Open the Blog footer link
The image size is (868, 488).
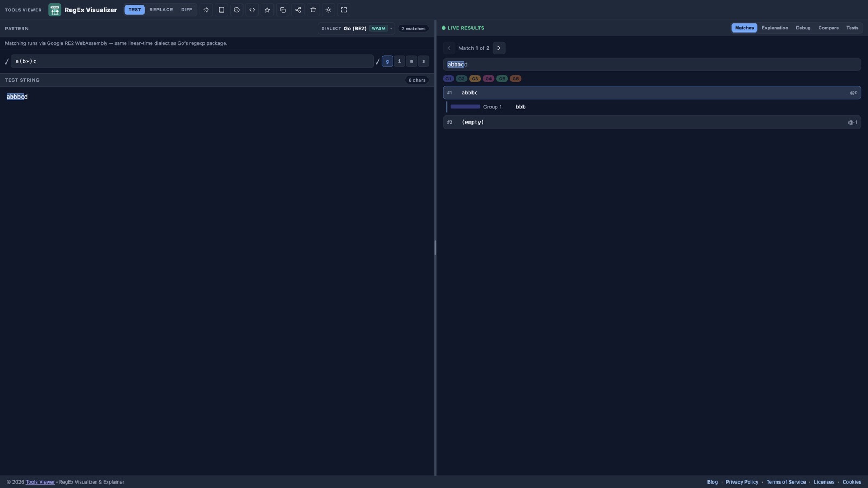[712, 482]
